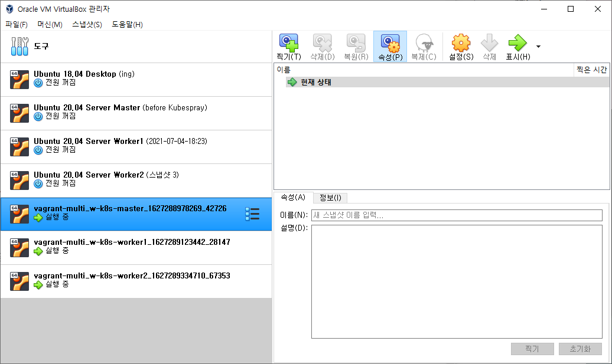This screenshot has height=364, width=612.
Task: Click the Show (표시) green arrow icon
Action: click(x=517, y=42)
